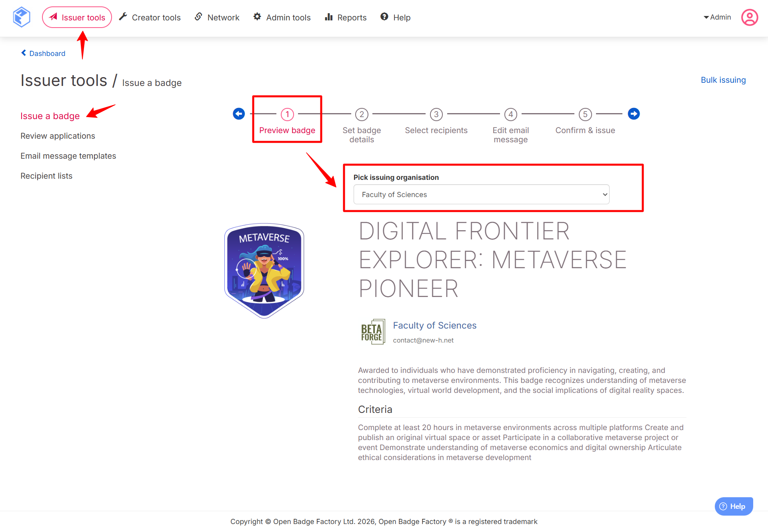Viewport: 768px width, 532px height.
Task: Jump to step 3 Select recipients
Action: (x=436, y=115)
